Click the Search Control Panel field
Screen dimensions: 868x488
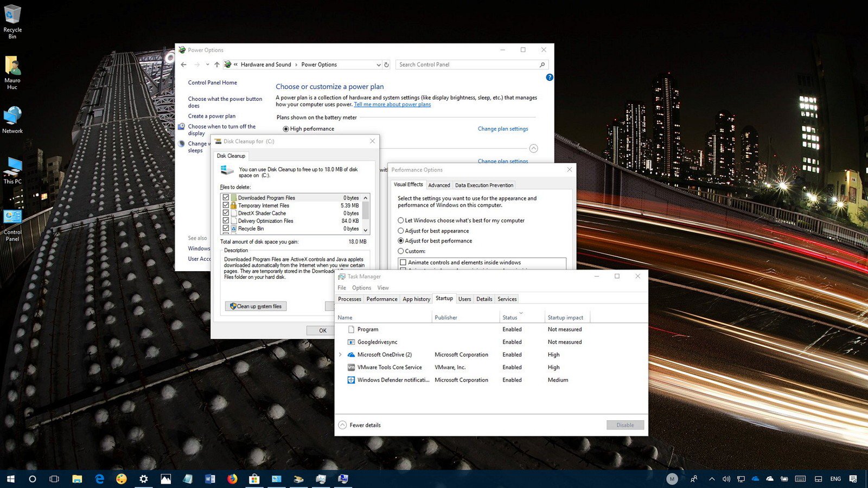point(467,65)
